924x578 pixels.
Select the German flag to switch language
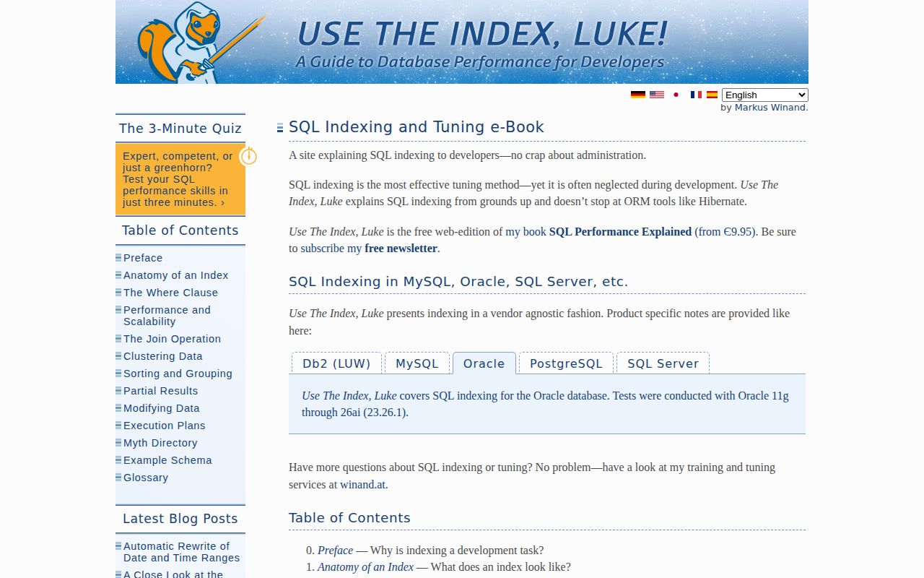(637, 95)
